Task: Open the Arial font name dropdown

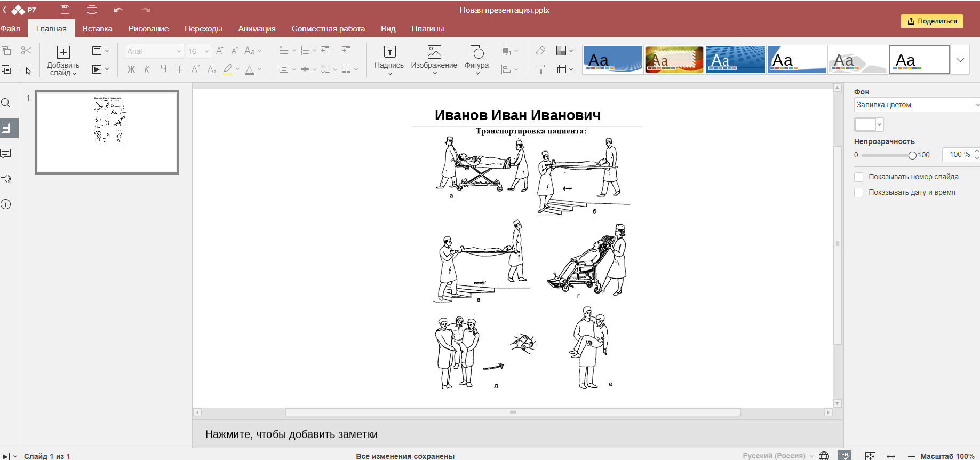Action: [x=154, y=51]
